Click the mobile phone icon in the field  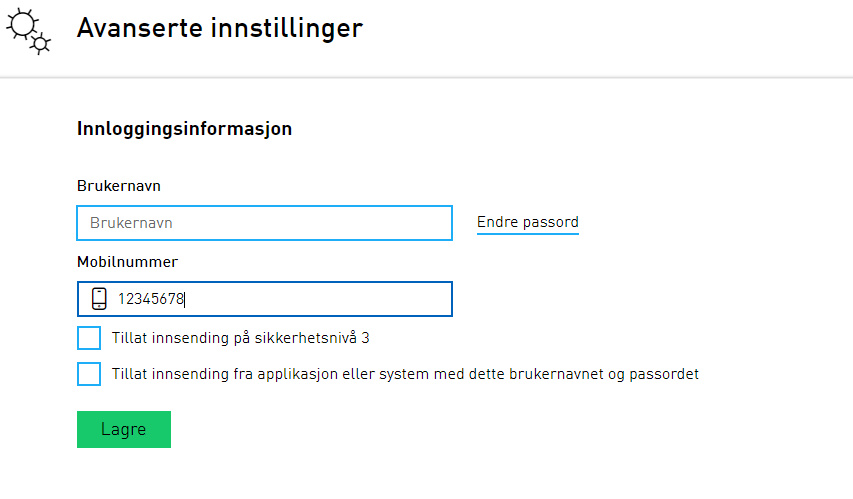98,299
